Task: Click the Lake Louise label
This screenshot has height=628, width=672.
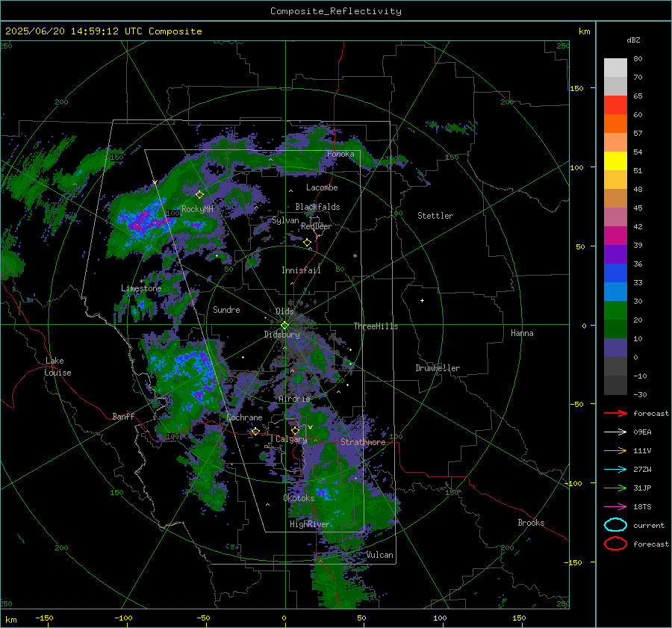Action: point(57,367)
